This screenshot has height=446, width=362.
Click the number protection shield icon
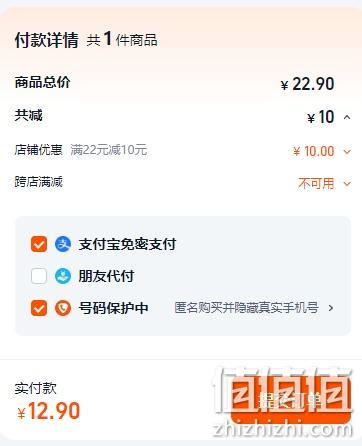coord(63,308)
